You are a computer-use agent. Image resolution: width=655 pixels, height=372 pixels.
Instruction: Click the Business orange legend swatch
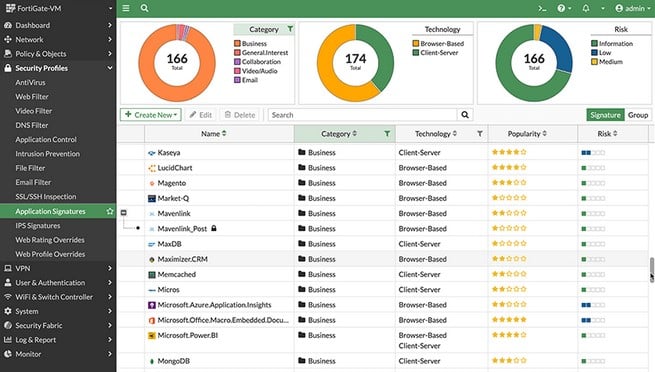237,43
